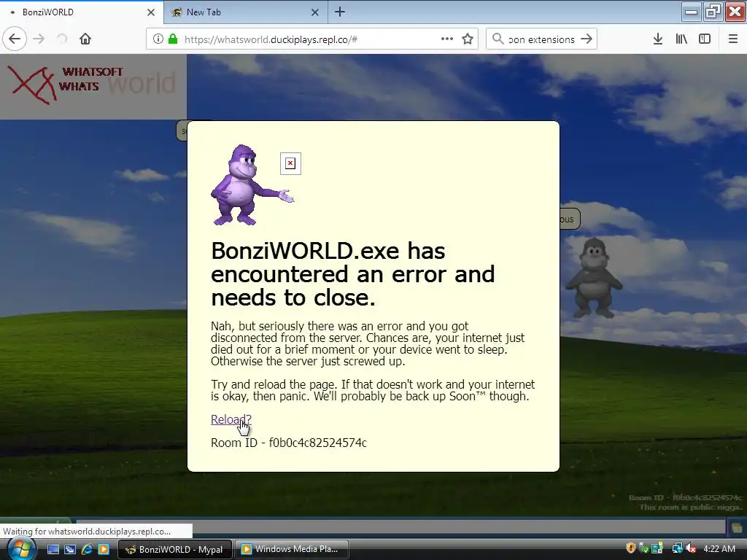This screenshot has height=560, width=747.
Task: Close the BonziWORLD tab
Action: coord(151,12)
